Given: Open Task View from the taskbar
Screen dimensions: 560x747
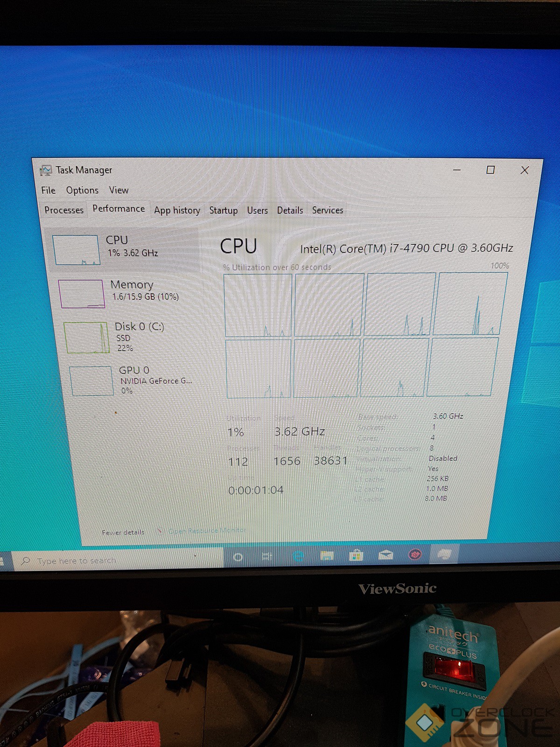Looking at the screenshot, I should 267,556.
